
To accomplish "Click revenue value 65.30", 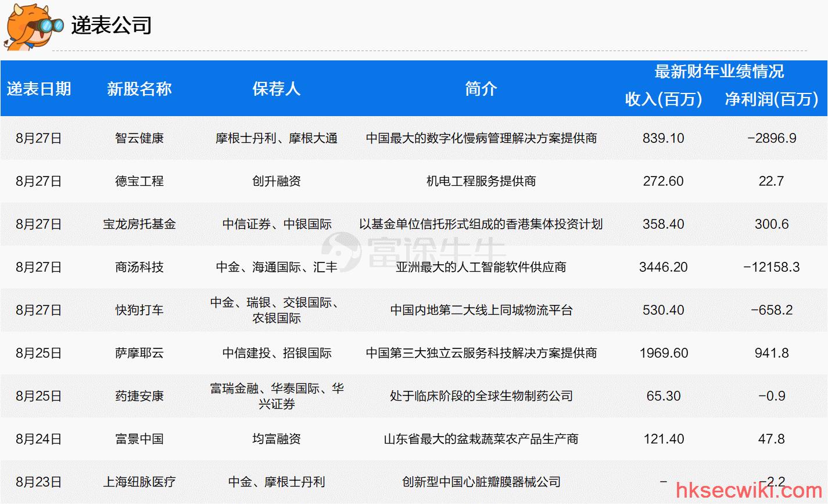I will coord(664,396).
